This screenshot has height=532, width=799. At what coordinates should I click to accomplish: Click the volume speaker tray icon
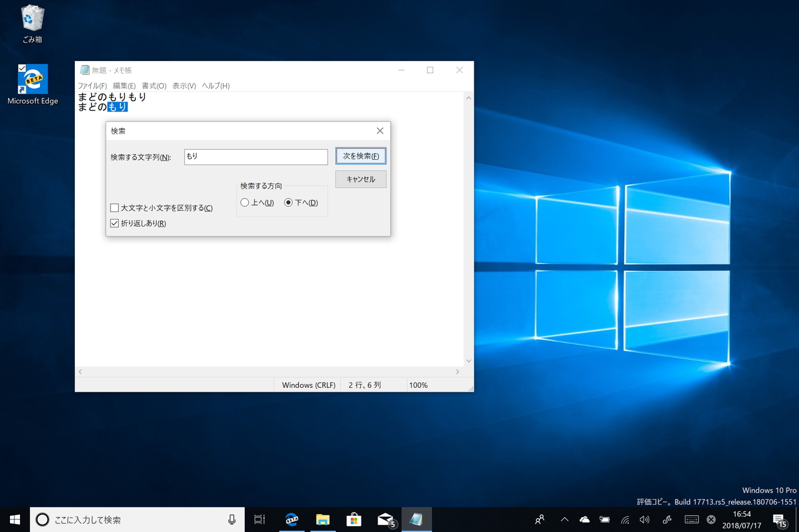[645, 520]
